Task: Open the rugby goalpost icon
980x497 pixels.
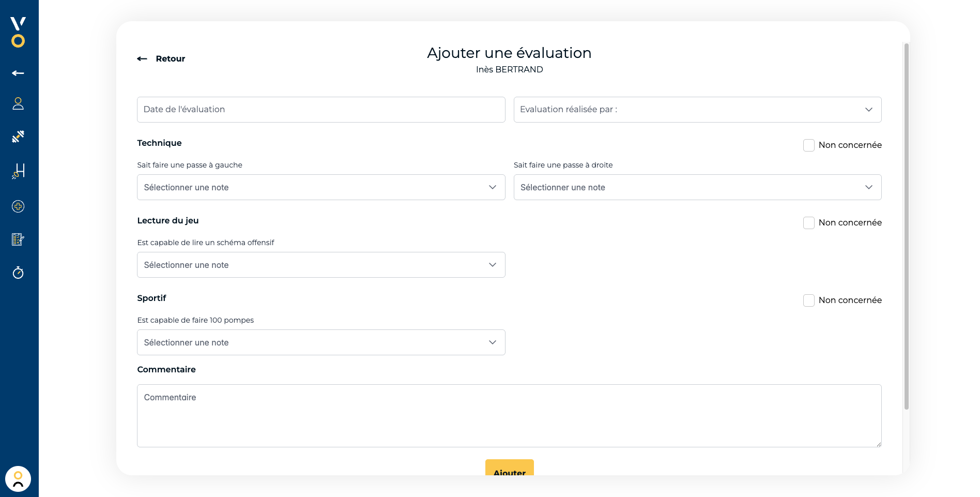Action: (x=18, y=171)
